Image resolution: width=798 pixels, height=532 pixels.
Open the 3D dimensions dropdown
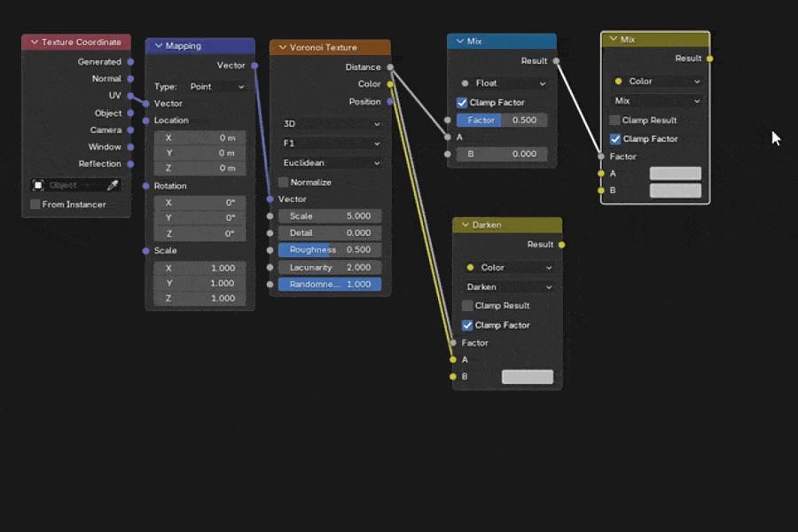pos(332,124)
